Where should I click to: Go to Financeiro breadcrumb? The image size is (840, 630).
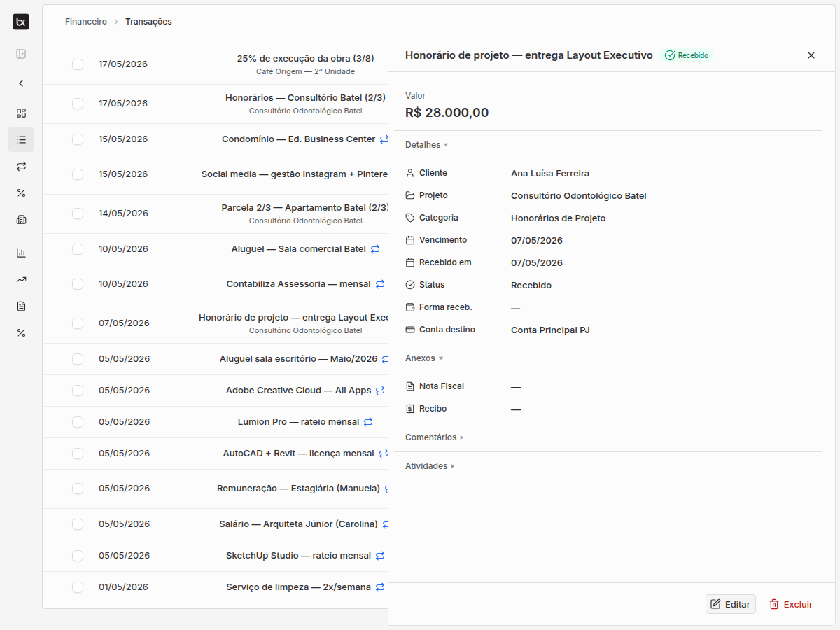pos(86,22)
